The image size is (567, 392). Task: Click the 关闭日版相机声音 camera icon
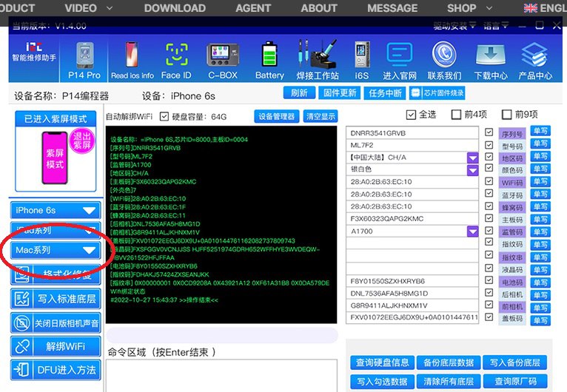21,322
